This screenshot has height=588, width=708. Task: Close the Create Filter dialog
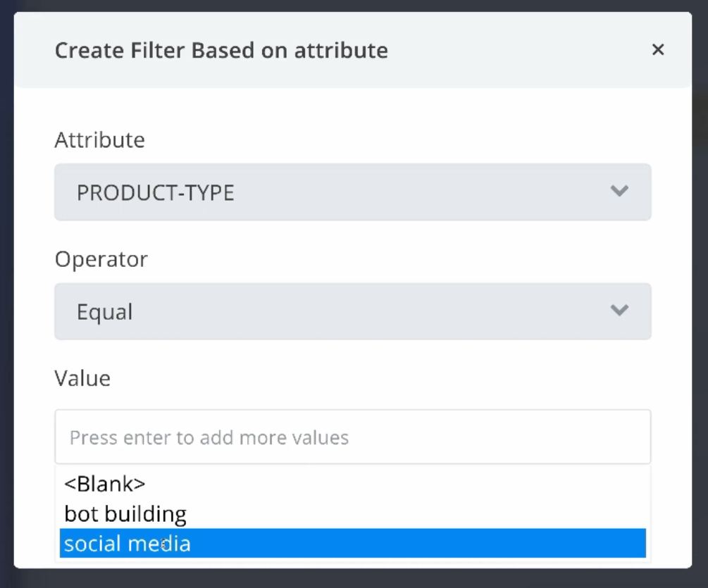click(658, 49)
